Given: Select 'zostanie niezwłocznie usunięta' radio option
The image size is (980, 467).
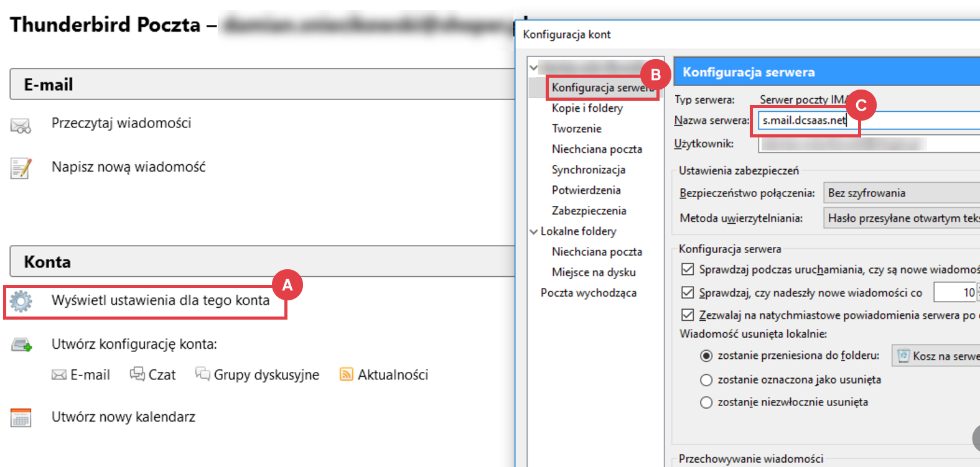Looking at the screenshot, I should (x=706, y=402).
